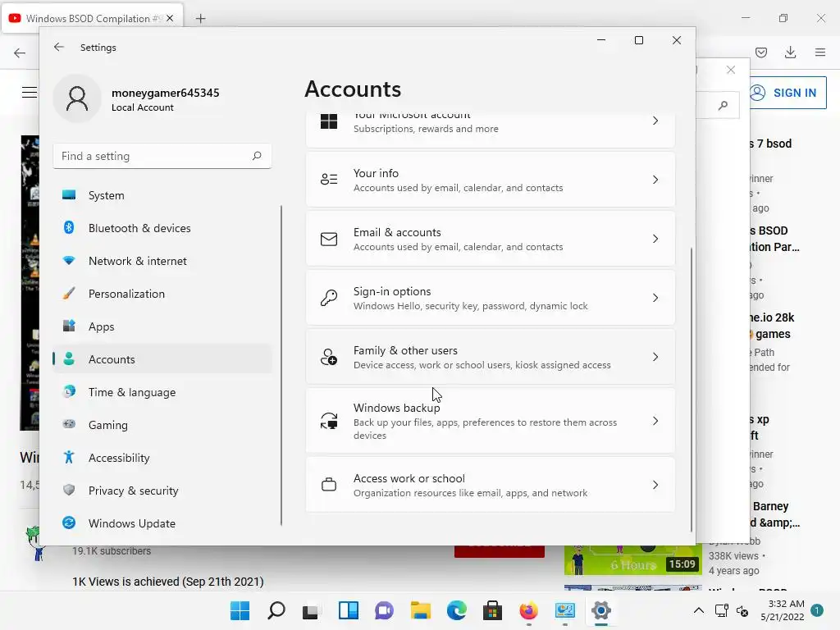Screen dimensions: 840x630
Task: Show hidden system tray icons
Action: tap(699, 610)
